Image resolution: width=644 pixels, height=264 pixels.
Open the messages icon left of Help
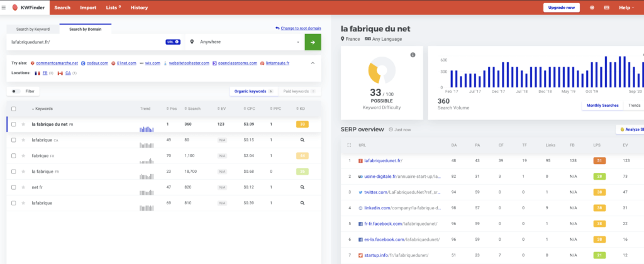pyautogui.click(x=606, y=8)
